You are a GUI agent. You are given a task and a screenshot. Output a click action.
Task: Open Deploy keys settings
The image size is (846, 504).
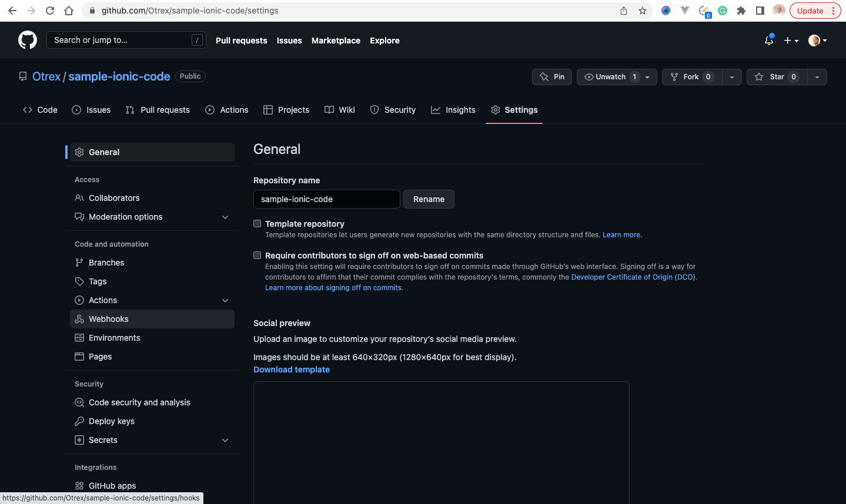(152, 421)
